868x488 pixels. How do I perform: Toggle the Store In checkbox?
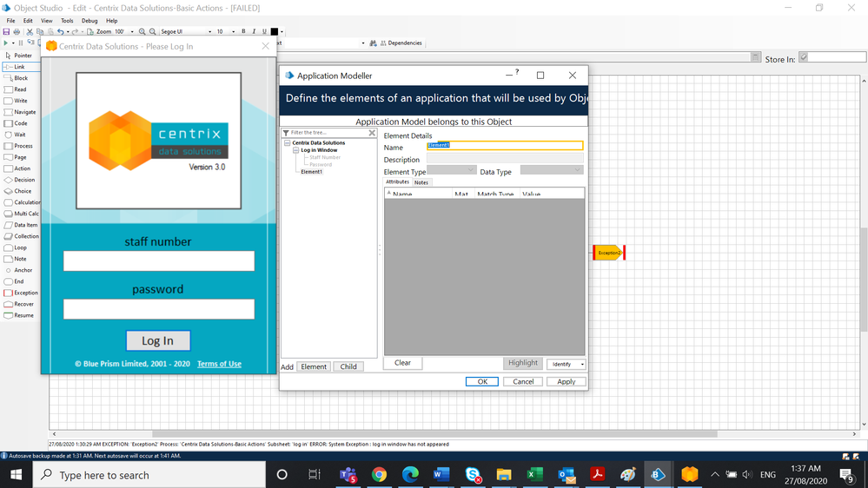click(804, 57)
